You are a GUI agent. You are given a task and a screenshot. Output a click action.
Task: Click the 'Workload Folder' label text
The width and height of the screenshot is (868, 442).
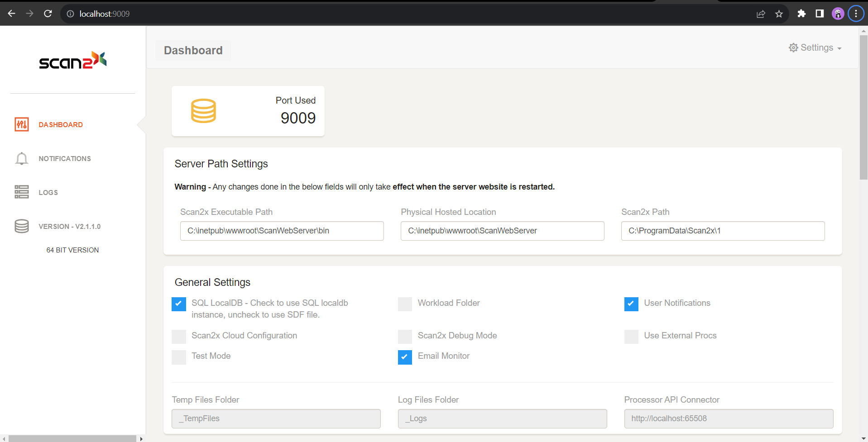(x=449, y=303)
